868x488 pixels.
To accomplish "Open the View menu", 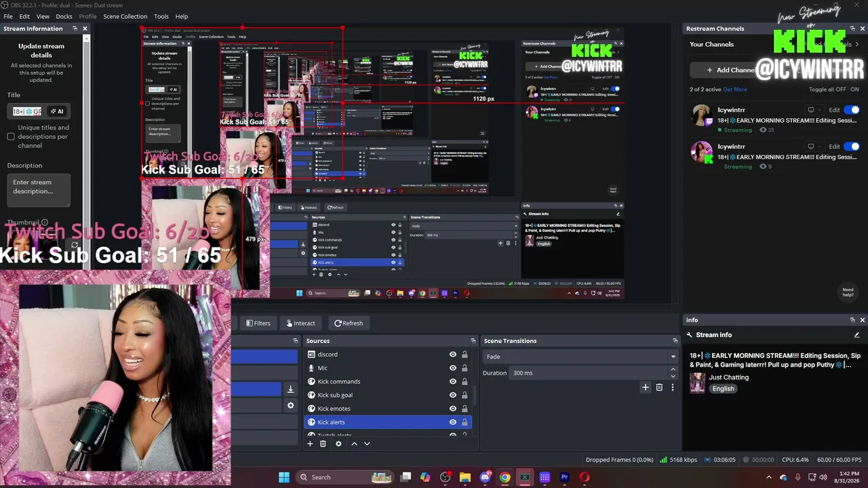I will pyautogui.click(x=43, y=16).
